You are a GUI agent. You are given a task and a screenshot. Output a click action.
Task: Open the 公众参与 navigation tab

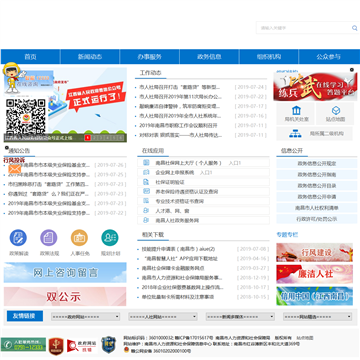tap(329, 57)
